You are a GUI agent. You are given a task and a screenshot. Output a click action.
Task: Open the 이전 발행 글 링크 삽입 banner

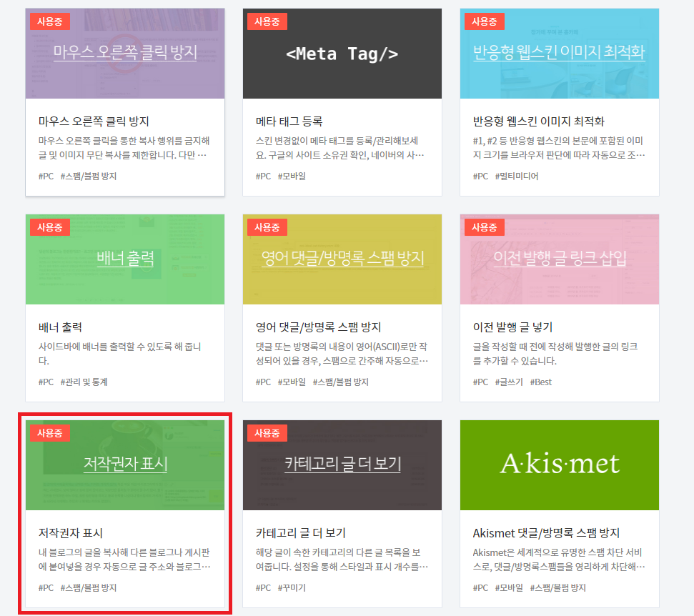[x=559, y=259]
